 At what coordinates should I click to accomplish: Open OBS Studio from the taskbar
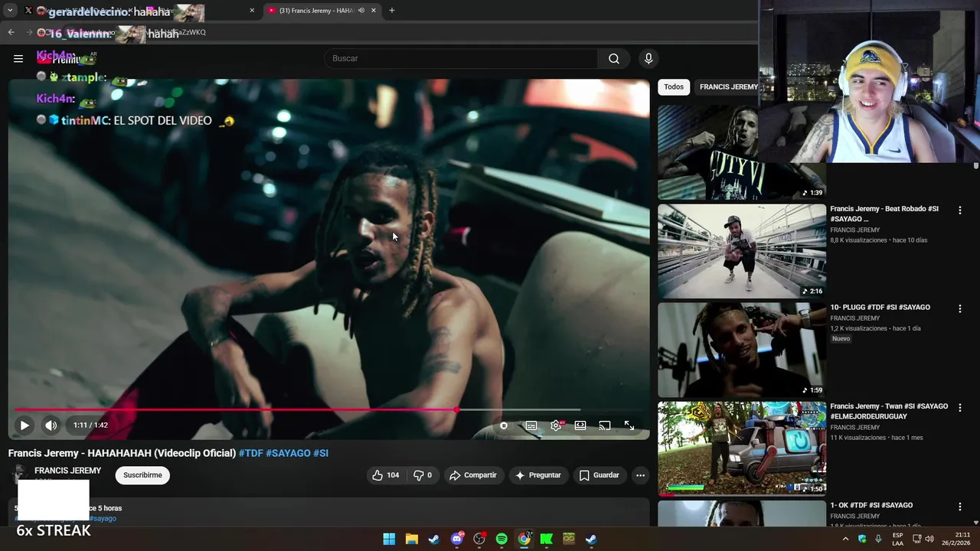[479, 539]
